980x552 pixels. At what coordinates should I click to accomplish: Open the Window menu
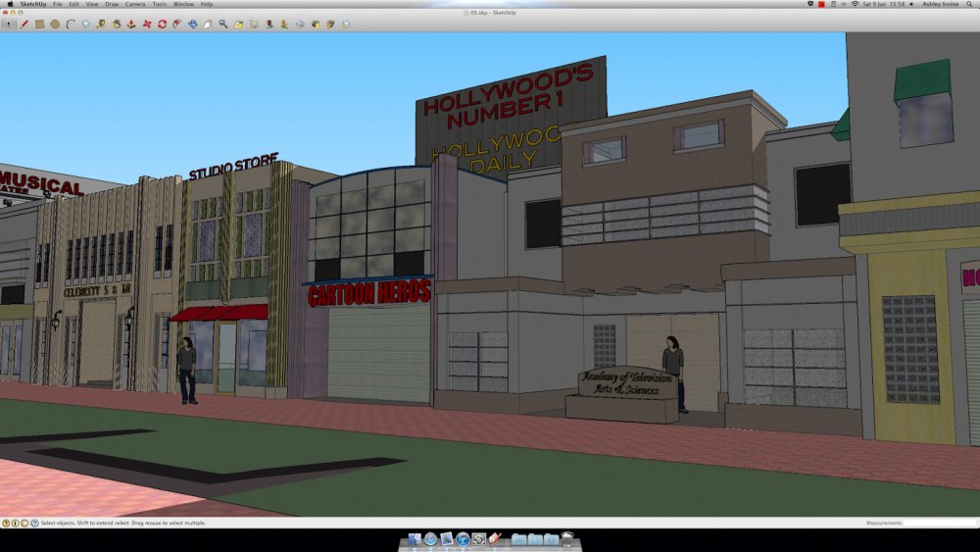tap(183, 4)
